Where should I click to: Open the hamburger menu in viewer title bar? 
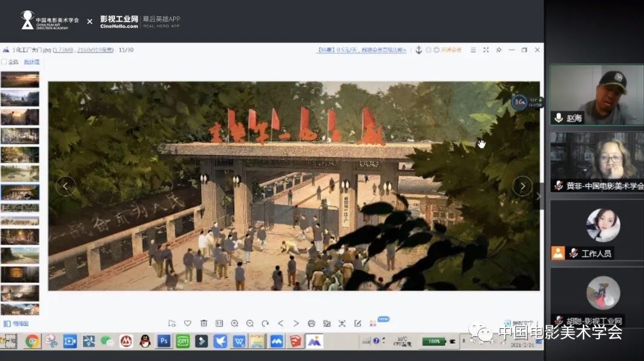pyautogui.click(x=473, y=50)
